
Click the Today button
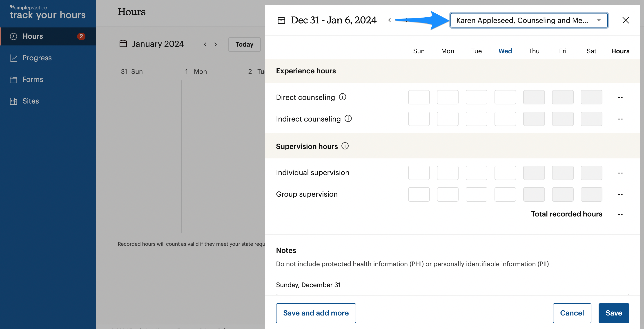click(x=244, y=45)
